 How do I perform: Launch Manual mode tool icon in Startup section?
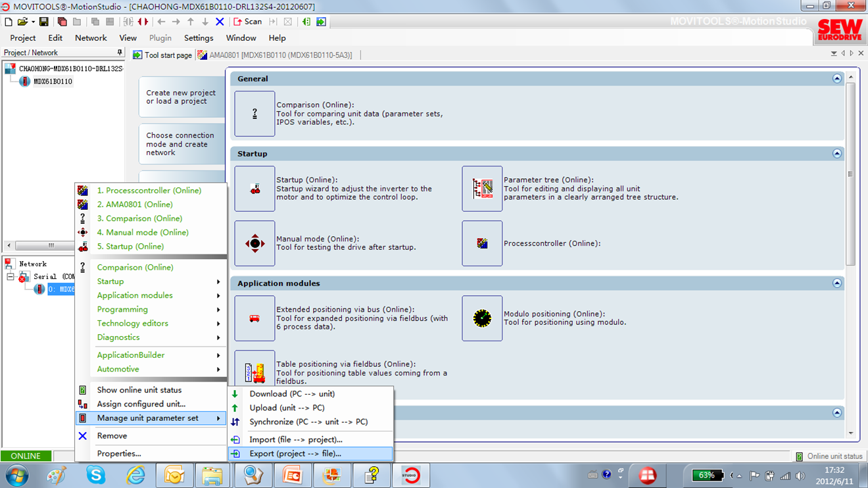click(x=254, y=243)
